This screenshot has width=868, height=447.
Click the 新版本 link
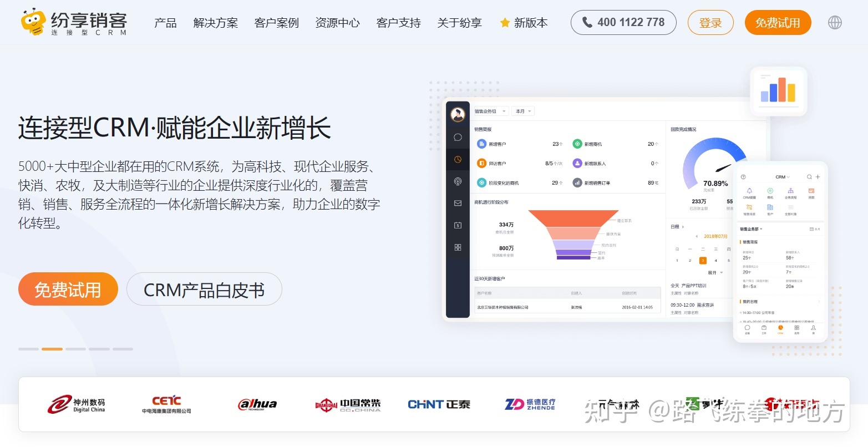click(531, 23)
